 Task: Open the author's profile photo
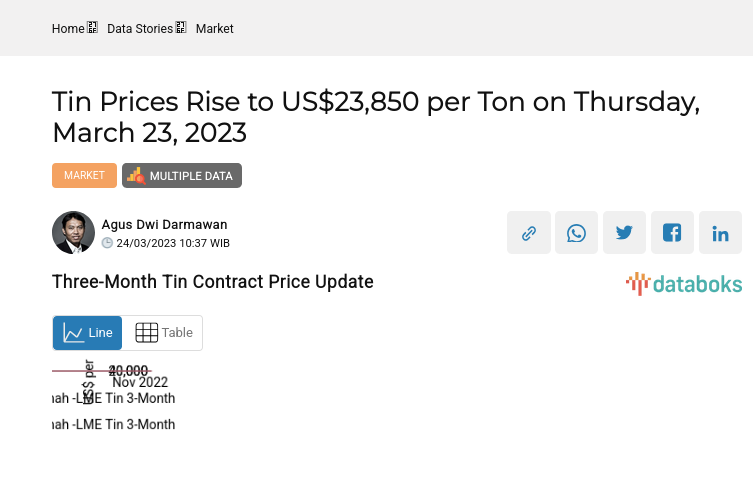coord(73,233)
